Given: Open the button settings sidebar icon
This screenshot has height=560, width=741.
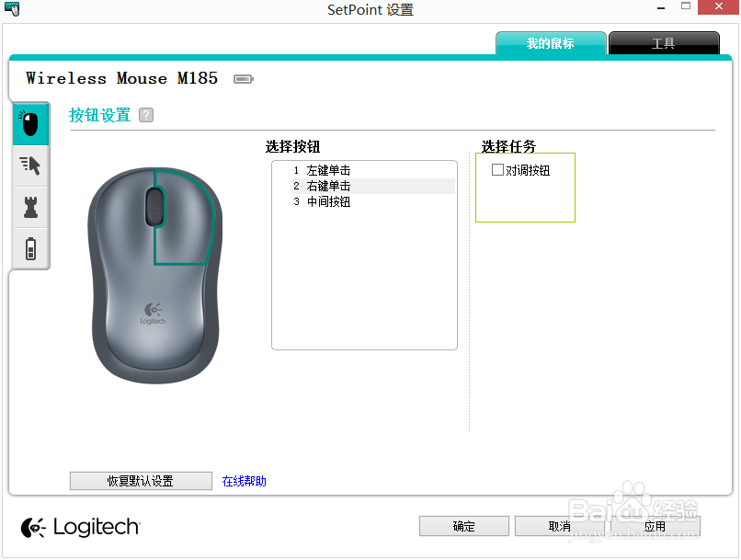Looking at the screenshot, I should (x=30, y=125).
